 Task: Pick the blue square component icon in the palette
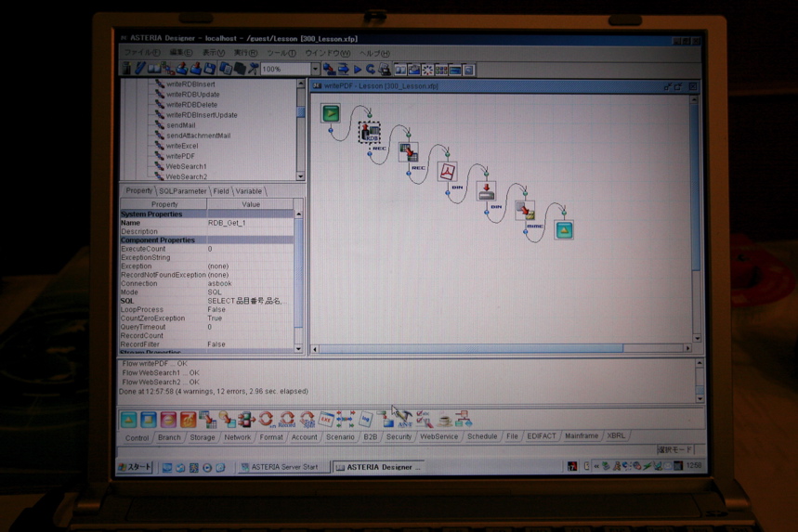point(148,420)
